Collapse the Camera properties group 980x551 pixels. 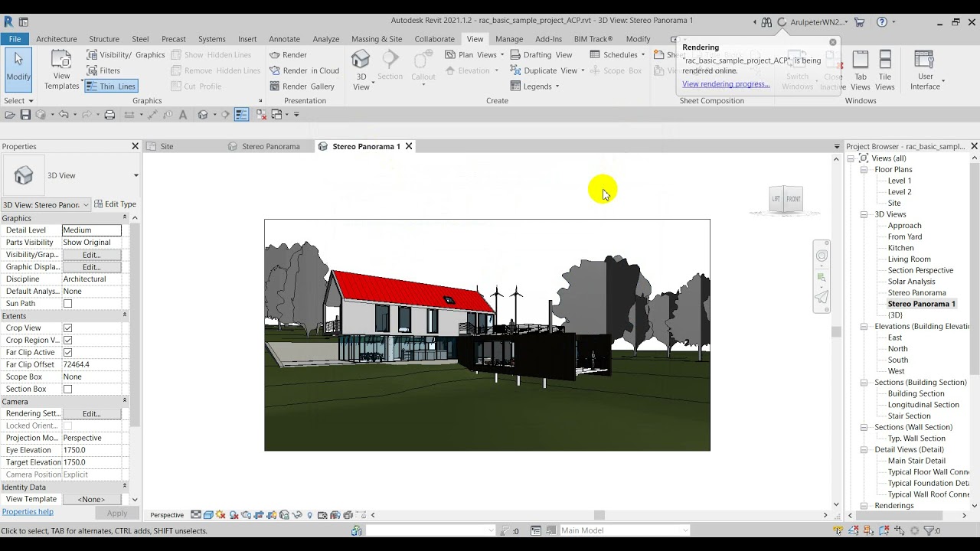point(125,401)
